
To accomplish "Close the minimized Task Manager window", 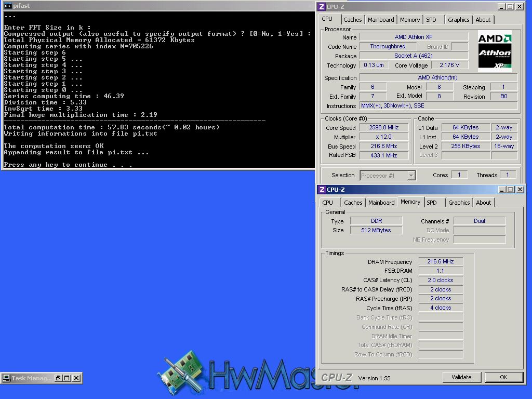I will point(77,378).
